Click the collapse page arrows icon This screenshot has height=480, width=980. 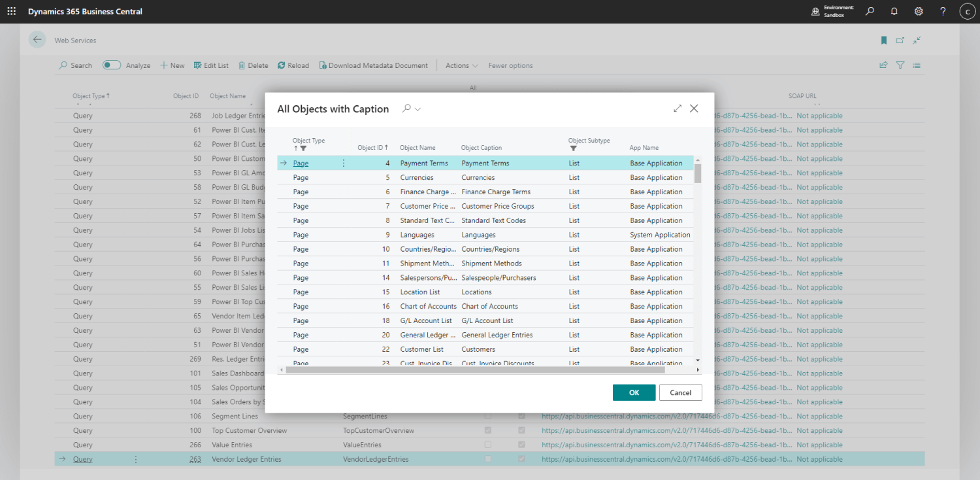point(917,41)
